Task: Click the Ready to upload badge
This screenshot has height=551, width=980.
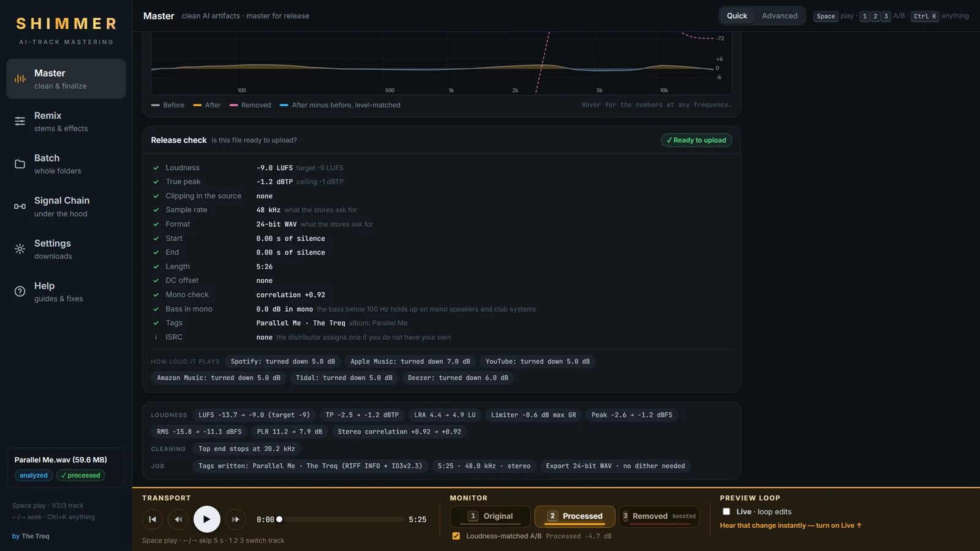Action: [x=696, y=140]
